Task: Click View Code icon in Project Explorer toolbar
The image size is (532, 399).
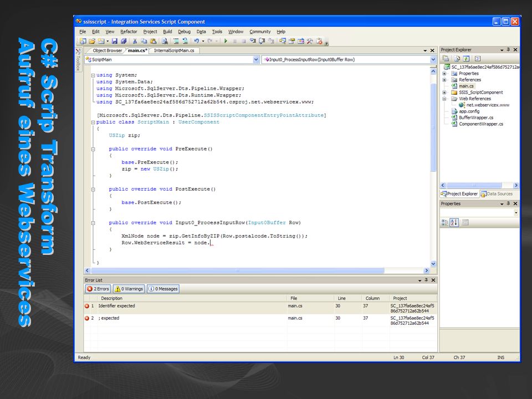Action: coord(477,58)
